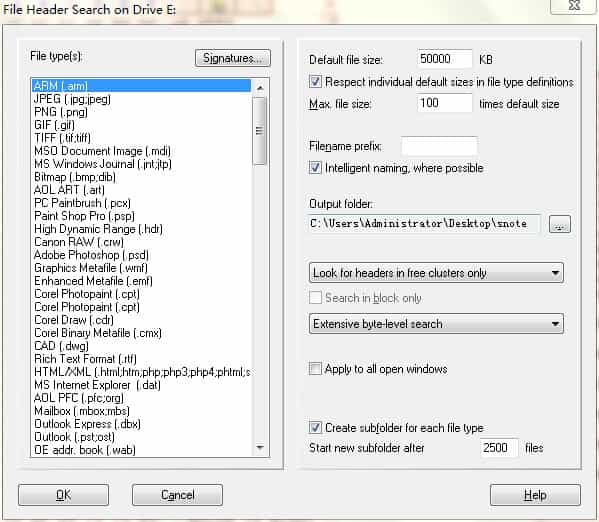The height and width of the screenshot is (522, 599).
Task: Uncheck Intelligent naming, where possible
Action: pyautogui.click(x=315, y=167)
